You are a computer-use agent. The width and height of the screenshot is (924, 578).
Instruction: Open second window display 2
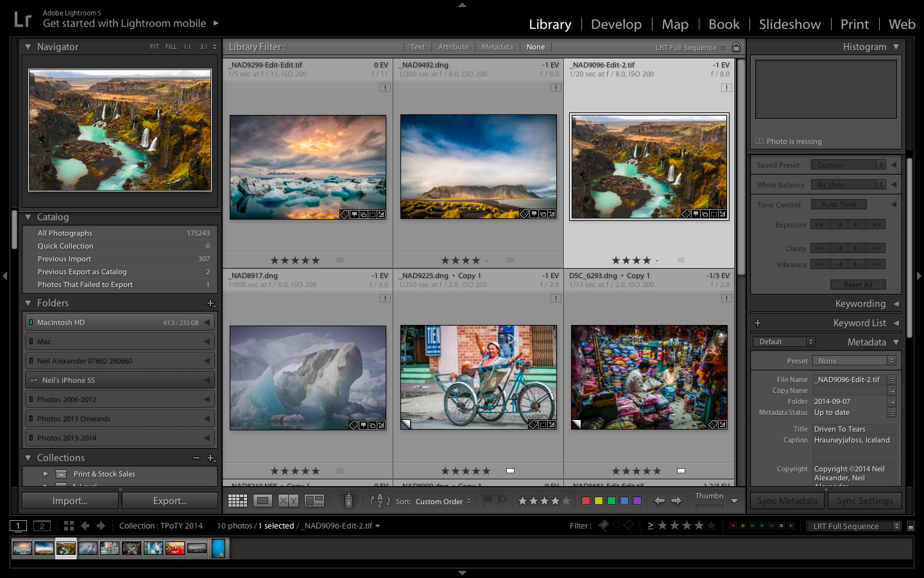click(42, 525)
